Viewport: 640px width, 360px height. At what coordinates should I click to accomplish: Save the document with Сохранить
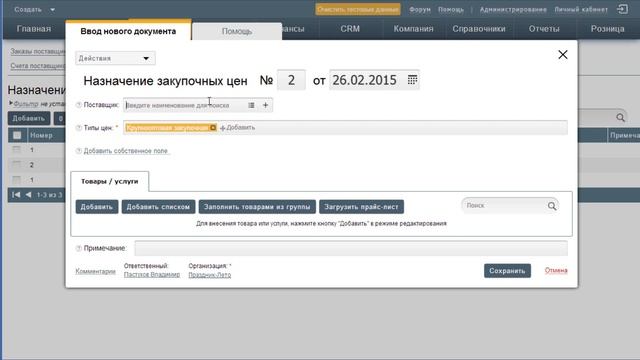pyautogui.click(x=507, y=271)
